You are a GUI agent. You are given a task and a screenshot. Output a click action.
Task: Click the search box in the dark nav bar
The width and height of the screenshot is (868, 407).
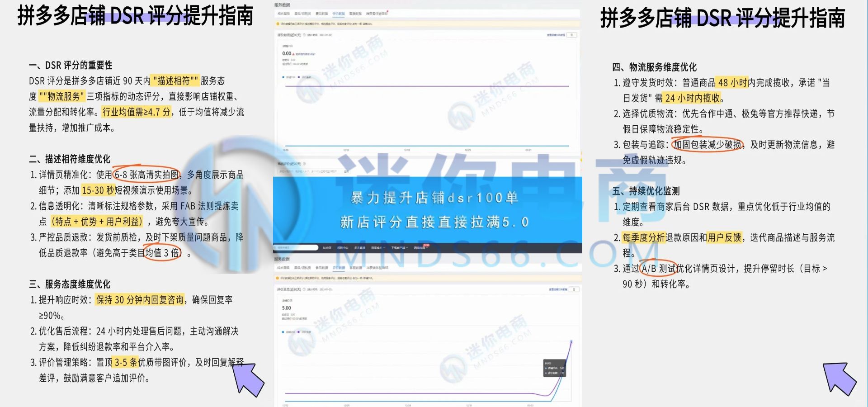297,248
